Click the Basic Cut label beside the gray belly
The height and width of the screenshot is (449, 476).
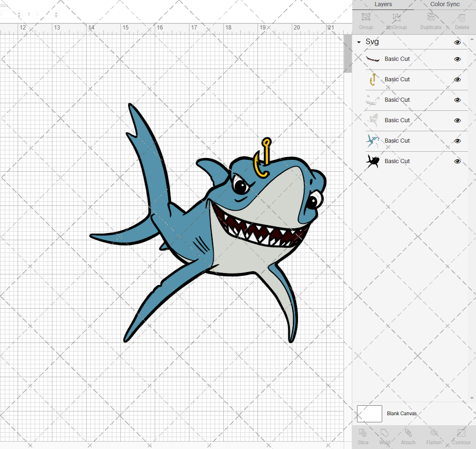click(397, 120)
